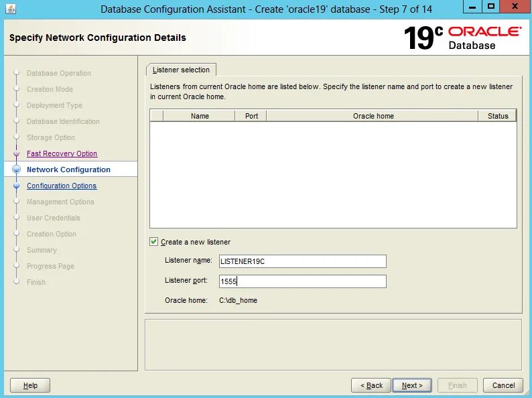532x398 pixels.
Task: Click the Progress Page step label
Action: point(50,266)
